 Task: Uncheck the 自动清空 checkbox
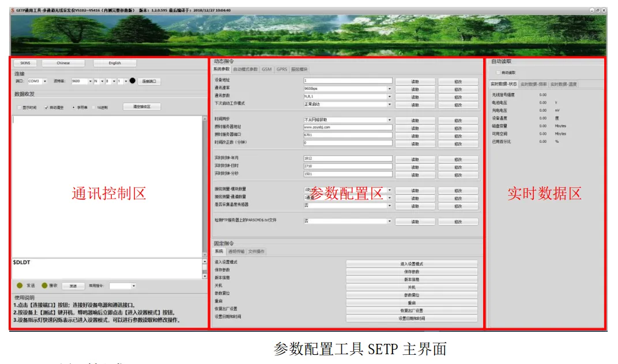[46, 107]
